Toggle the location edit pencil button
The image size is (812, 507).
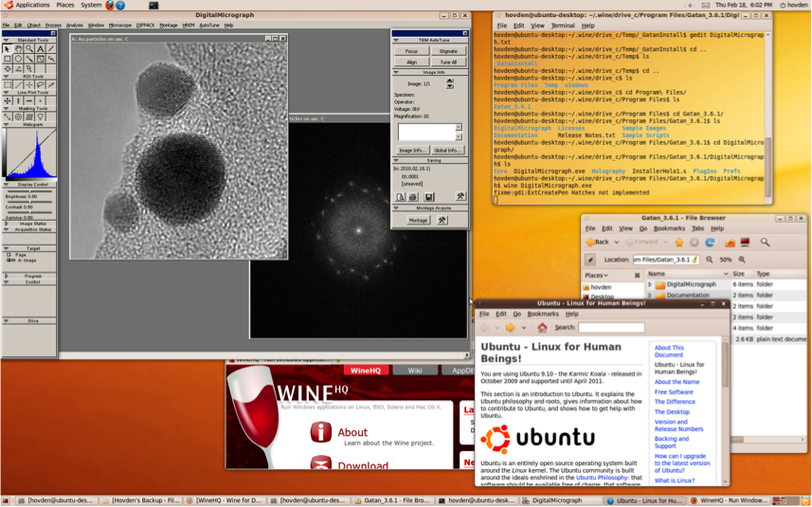[590, 260]
